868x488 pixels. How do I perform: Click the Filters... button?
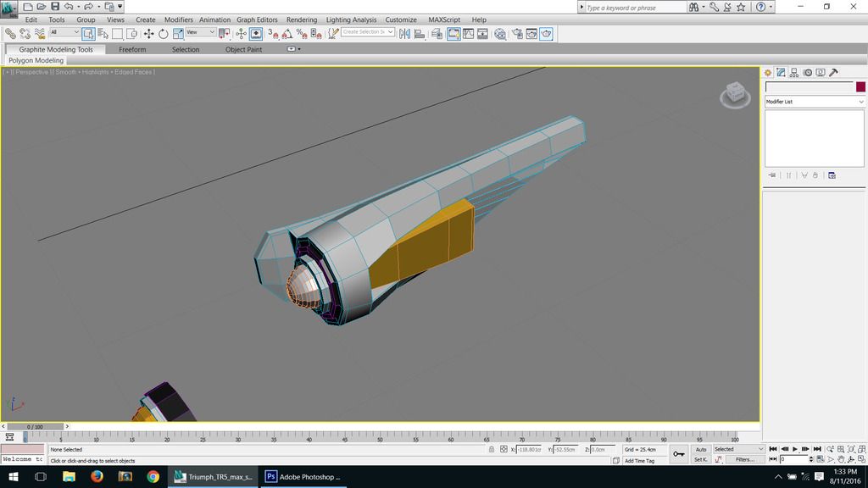pyautogui.click(x=745, y=459)
